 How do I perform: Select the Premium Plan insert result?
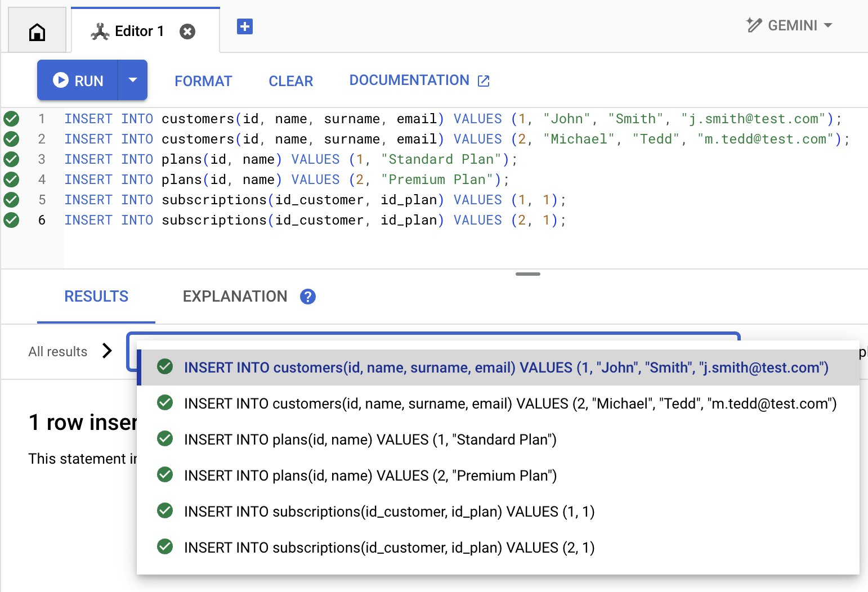(370, 476)
